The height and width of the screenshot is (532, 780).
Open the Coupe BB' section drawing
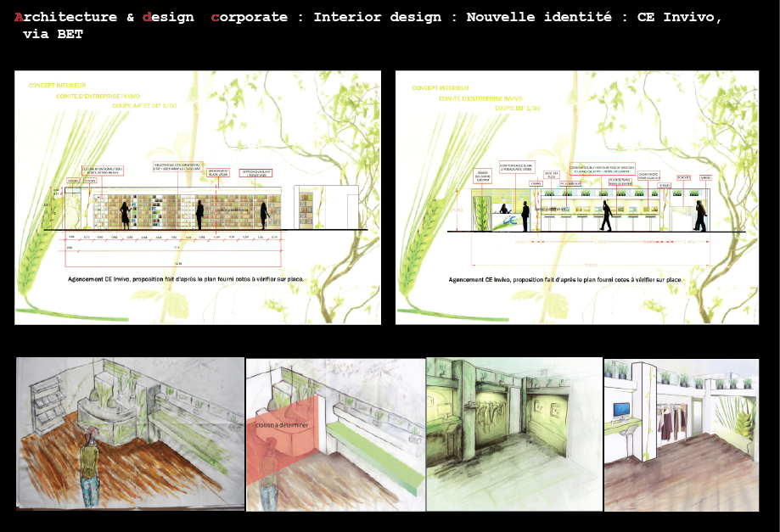(x=579, y=197)
